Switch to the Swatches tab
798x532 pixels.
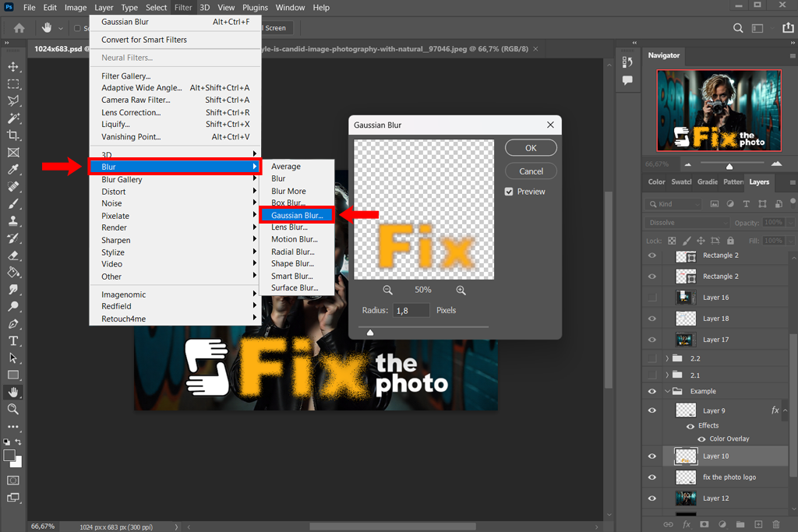[x=681, y=181]
